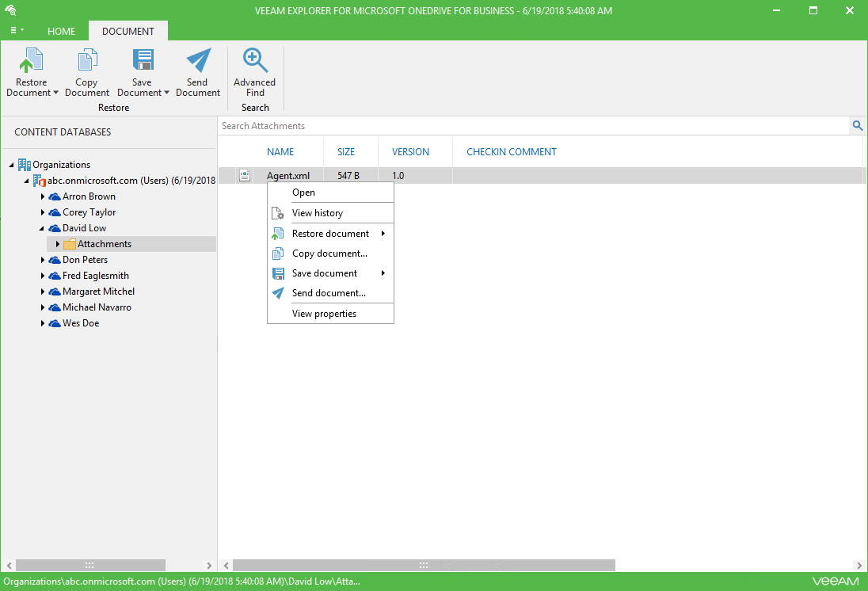Viewport: 868px width, 591px height.
Task: Click file list scroll right arrow
Action: click(x=859, y=566)
